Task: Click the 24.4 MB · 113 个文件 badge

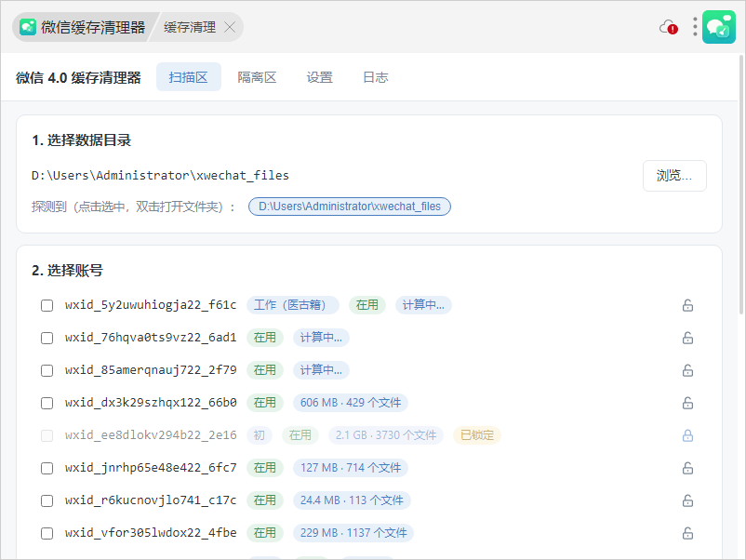Action: point(352,500)
